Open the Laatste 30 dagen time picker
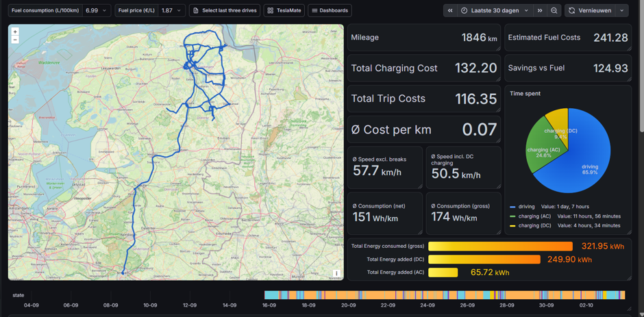Screen dimensions: 644x317 (495, 11)
